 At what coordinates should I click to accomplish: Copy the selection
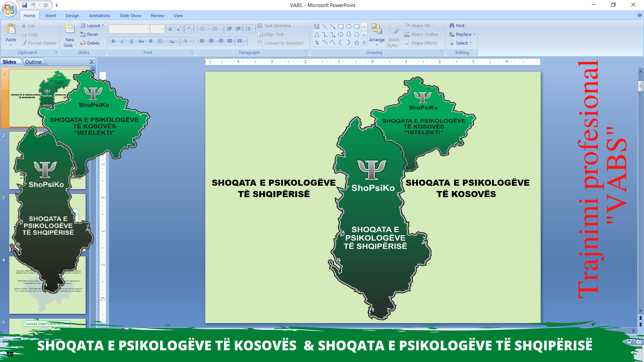[30, 34]
